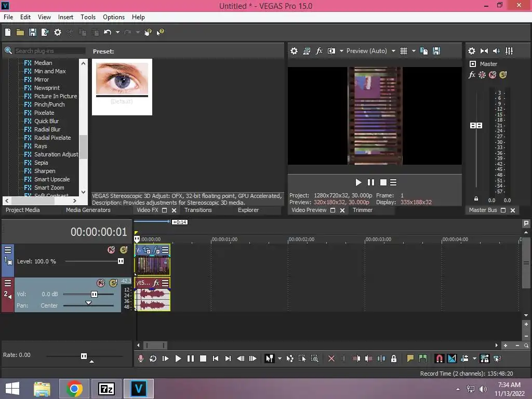
Task: Open undo history dropdown arrow
Action: click(x=117, y=32)
